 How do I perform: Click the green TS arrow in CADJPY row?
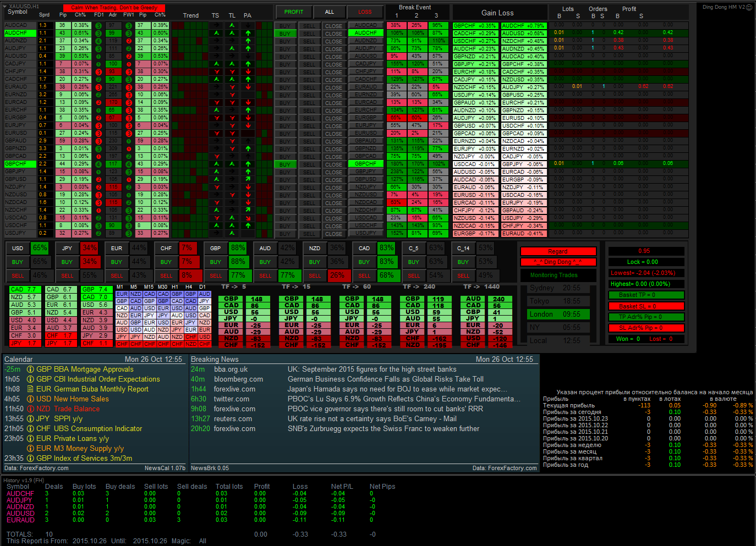[x=216, y=64]
